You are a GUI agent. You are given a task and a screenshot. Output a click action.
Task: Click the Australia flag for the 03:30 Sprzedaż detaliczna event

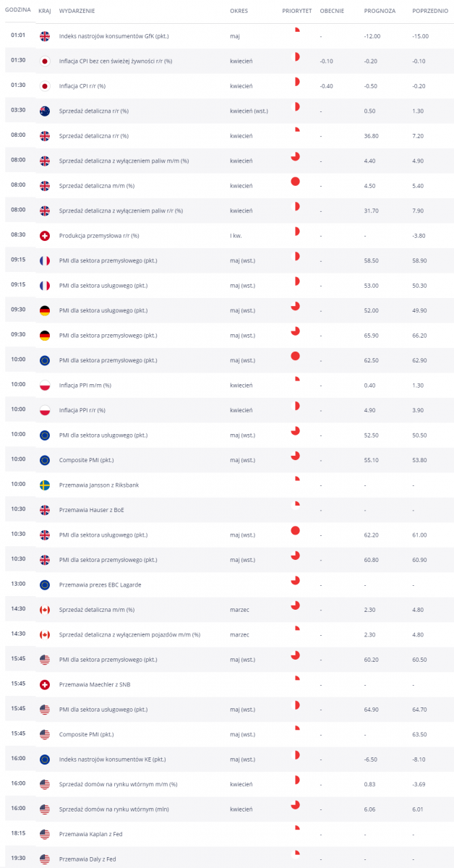(45, 111)
